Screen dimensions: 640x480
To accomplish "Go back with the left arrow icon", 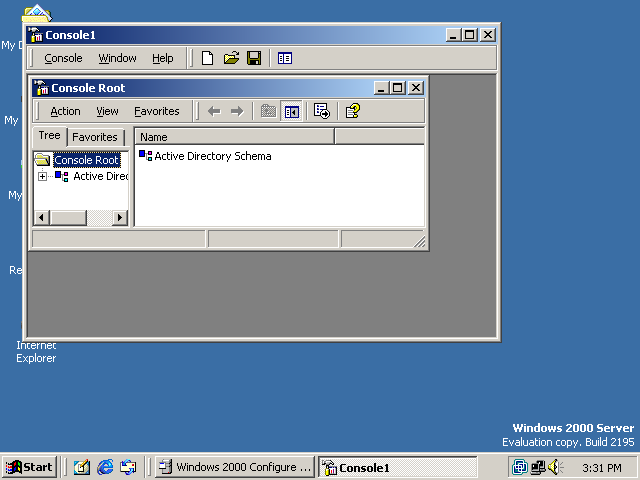I will 214,111.
